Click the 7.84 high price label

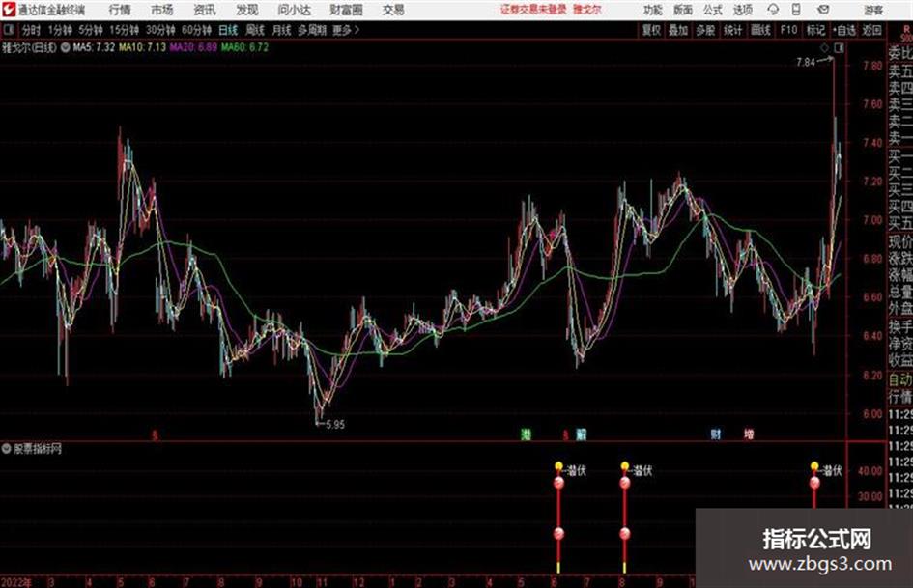(806, 63)
